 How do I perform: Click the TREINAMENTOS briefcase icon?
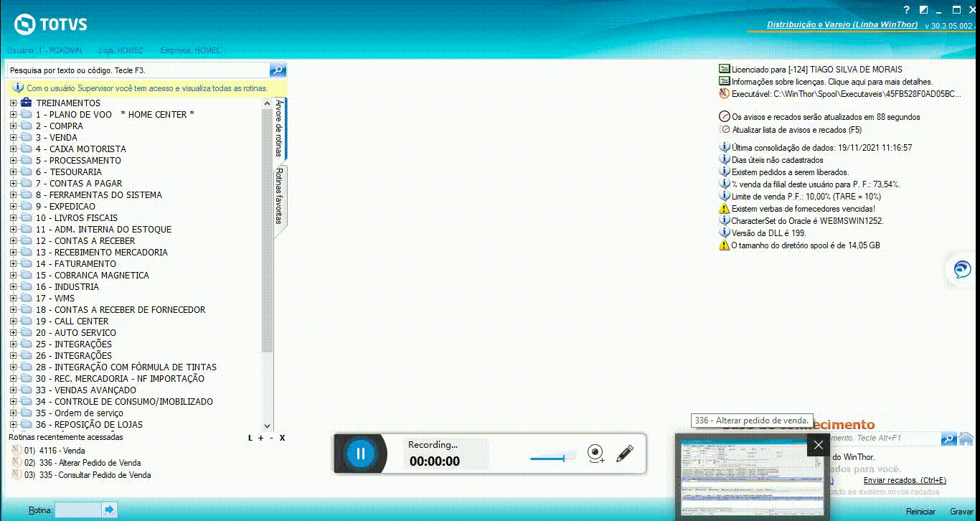click(x=27, y=103)
